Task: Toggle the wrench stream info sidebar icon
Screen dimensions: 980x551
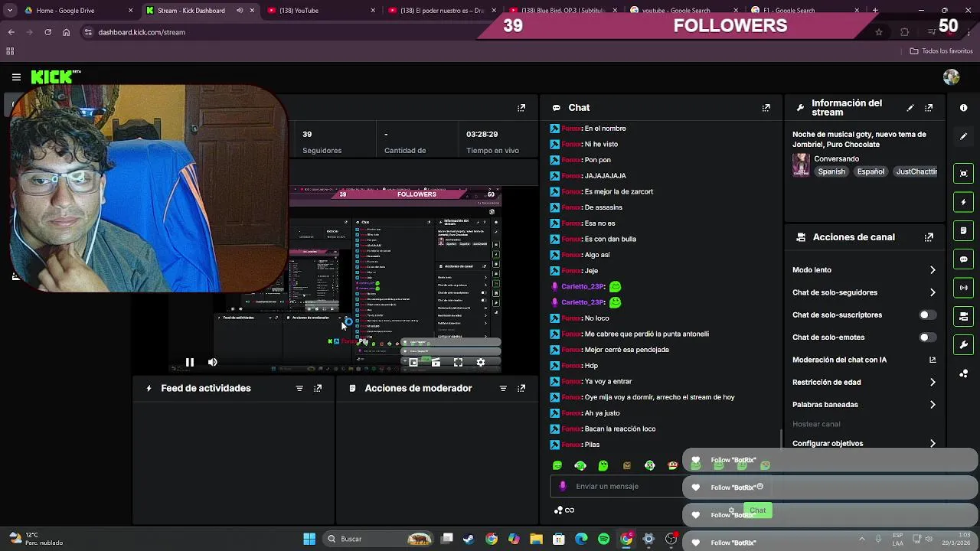Action: click(963, 345)
